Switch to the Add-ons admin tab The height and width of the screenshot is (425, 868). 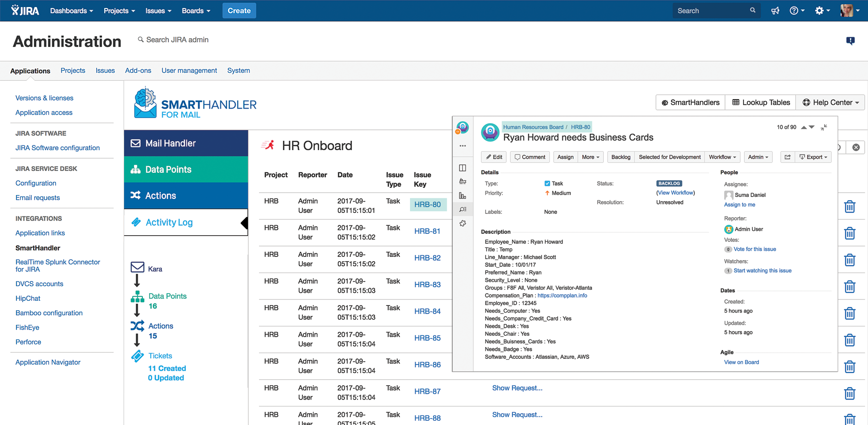click(x=138, y=70)
